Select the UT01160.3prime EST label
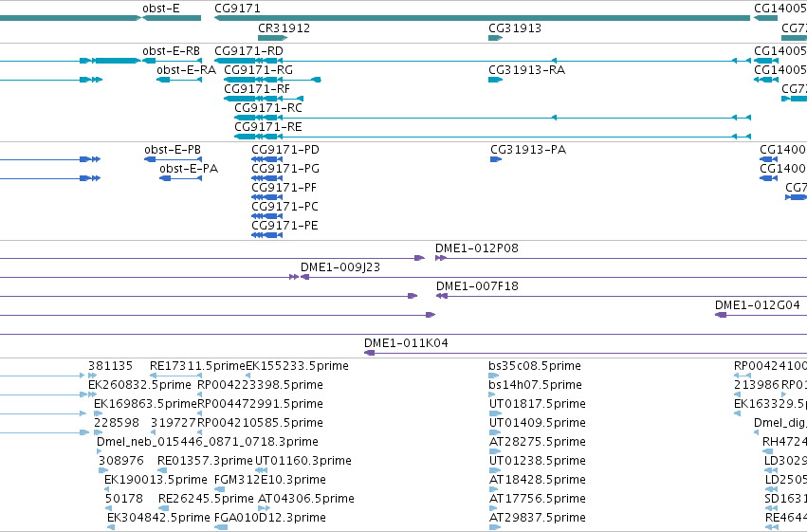This screenshot has width=807, height=532. pyautogui.click(x=303, y=462)
